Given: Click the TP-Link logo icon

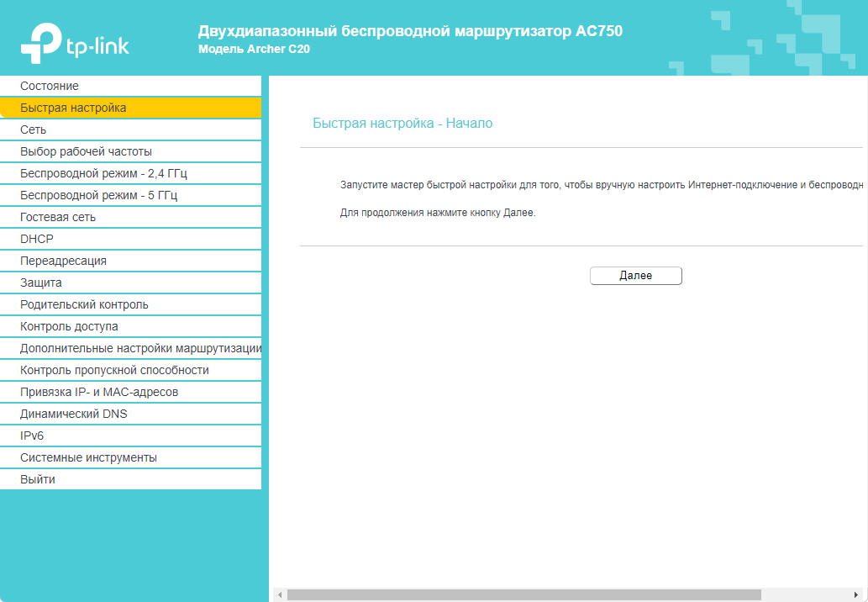Looking at the screenshot, I should (42, 43).
